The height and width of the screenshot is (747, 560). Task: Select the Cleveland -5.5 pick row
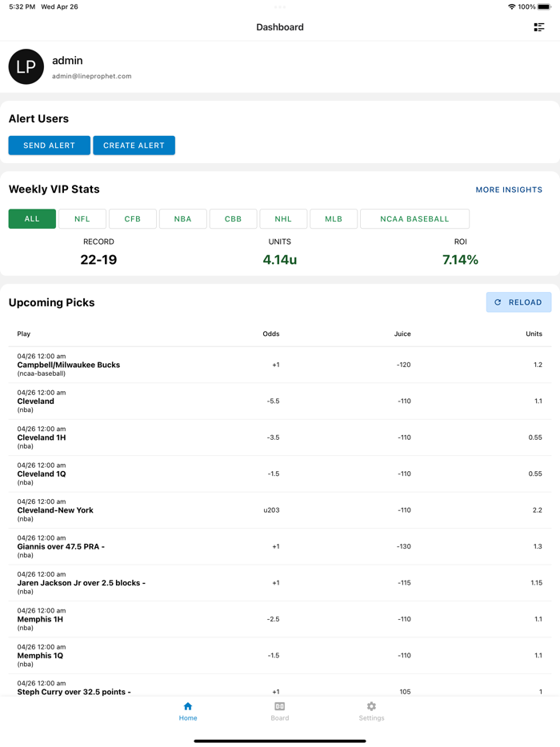click(x=280, y=401)
